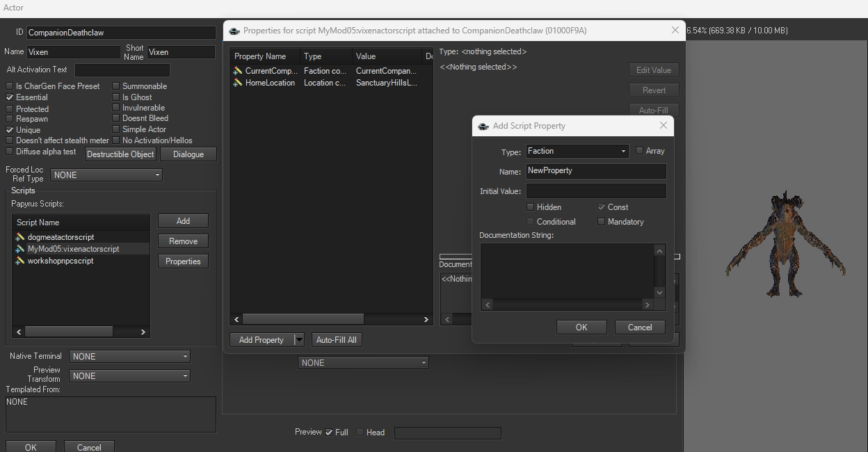Click the Add Script Property dialog title icon
The width and height of the screenshot is (868, 452).
coord(483,126)
